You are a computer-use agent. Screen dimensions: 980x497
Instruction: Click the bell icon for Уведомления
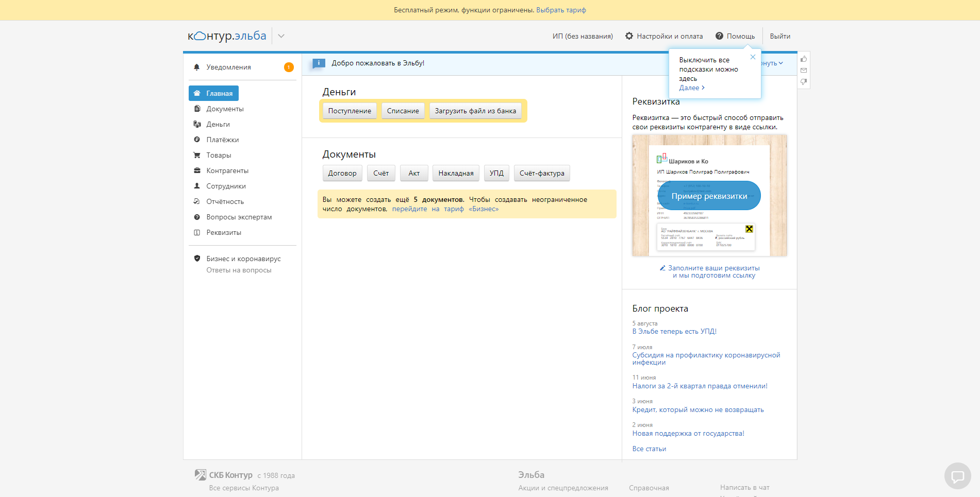[x=196, y=67]
